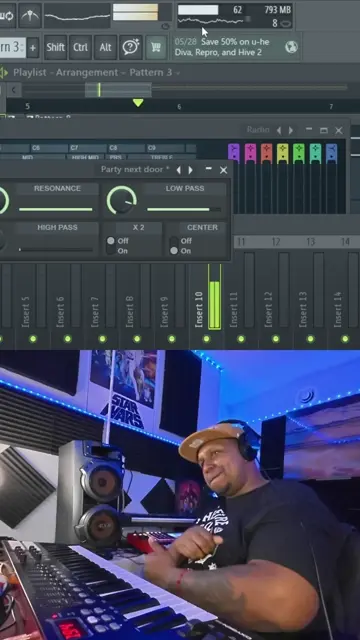Toggle the Alt modifier button
The height and width of the screenshot is (640, 360).
pos(105,47)
